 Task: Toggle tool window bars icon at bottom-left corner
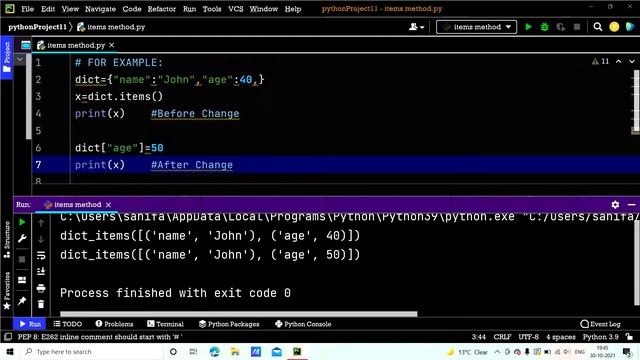pos(8,337)
